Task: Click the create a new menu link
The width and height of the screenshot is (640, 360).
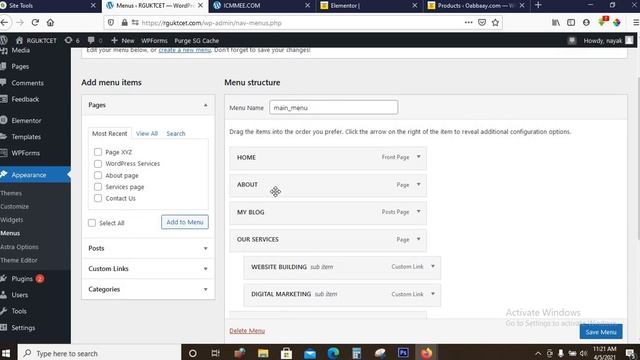Action: 184,50
